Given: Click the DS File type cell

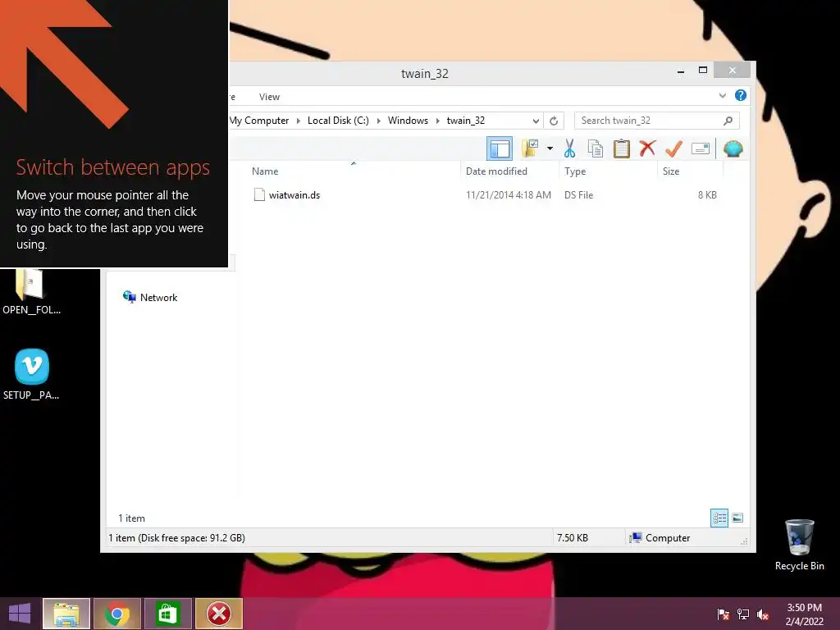Looking at the screenshot, I should point(578,195).
